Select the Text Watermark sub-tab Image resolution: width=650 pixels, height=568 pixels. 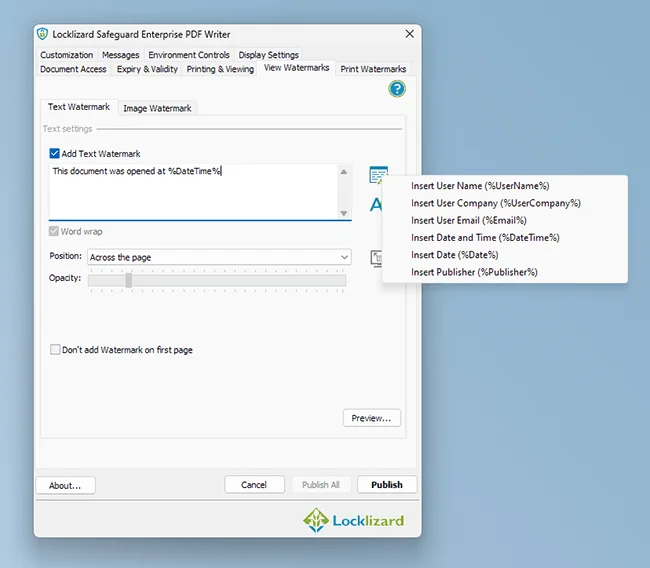[x=79, y=107]
